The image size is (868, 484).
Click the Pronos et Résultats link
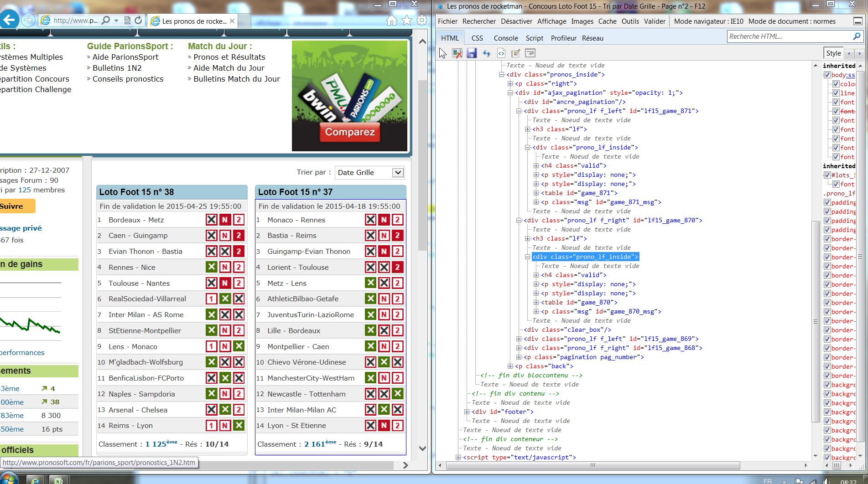229,57
